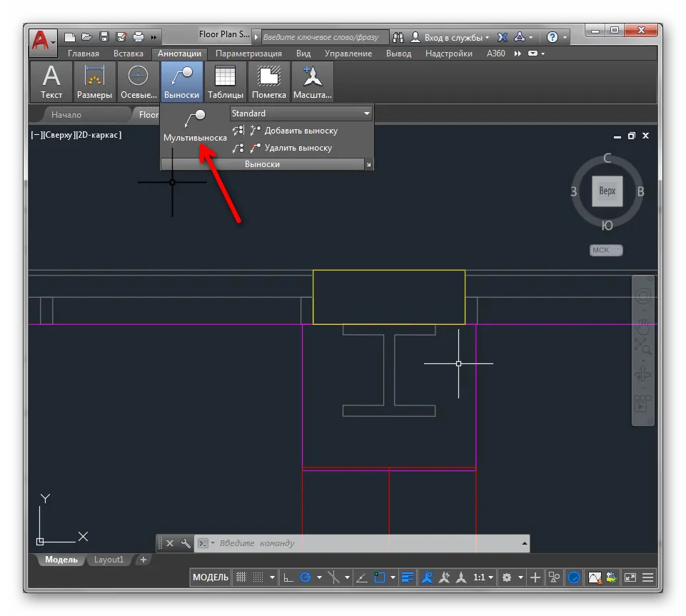
Task: Toggle object snap in the status bar
Action: 379,577
